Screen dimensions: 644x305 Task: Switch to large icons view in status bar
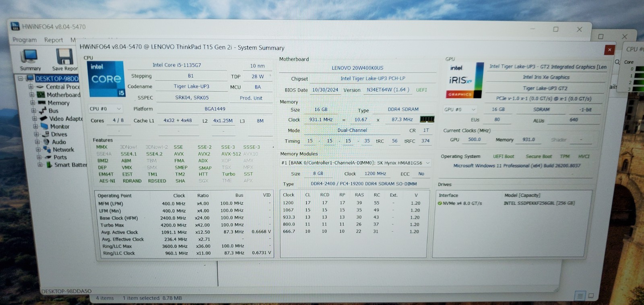[x=591, y=296]
